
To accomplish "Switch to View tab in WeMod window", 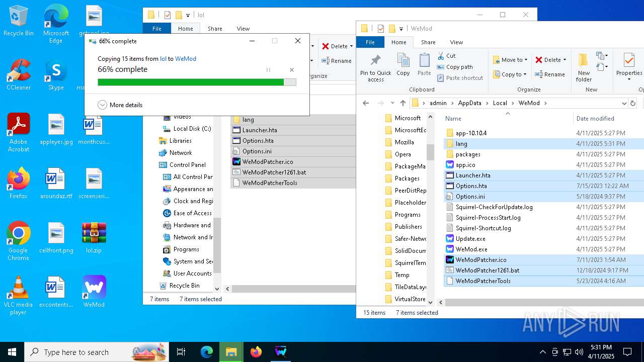I will [456, 42].
